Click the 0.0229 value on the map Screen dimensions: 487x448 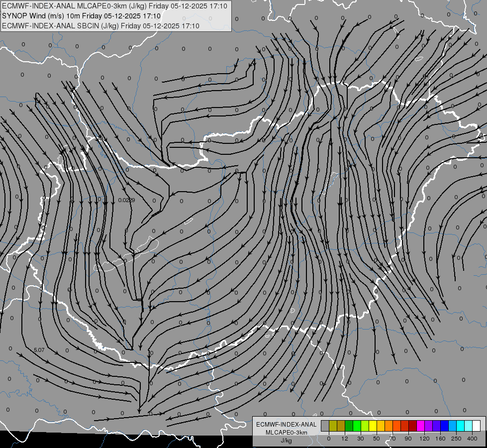coord(126,200)
